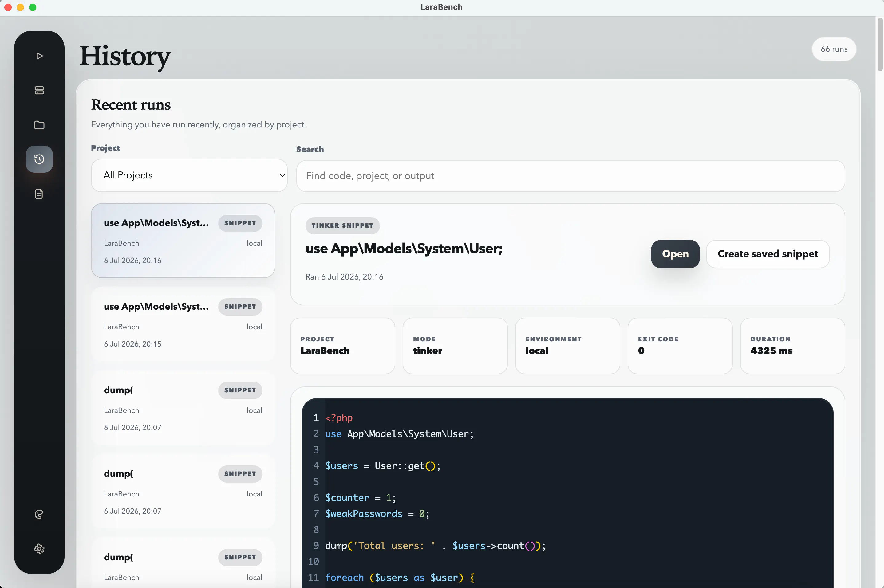Image resolution: width=884 pixels, height=588 pixels.
Task: Click code line '$users = User::get();'
Action: pyautogui.click(x=383, y=466)
